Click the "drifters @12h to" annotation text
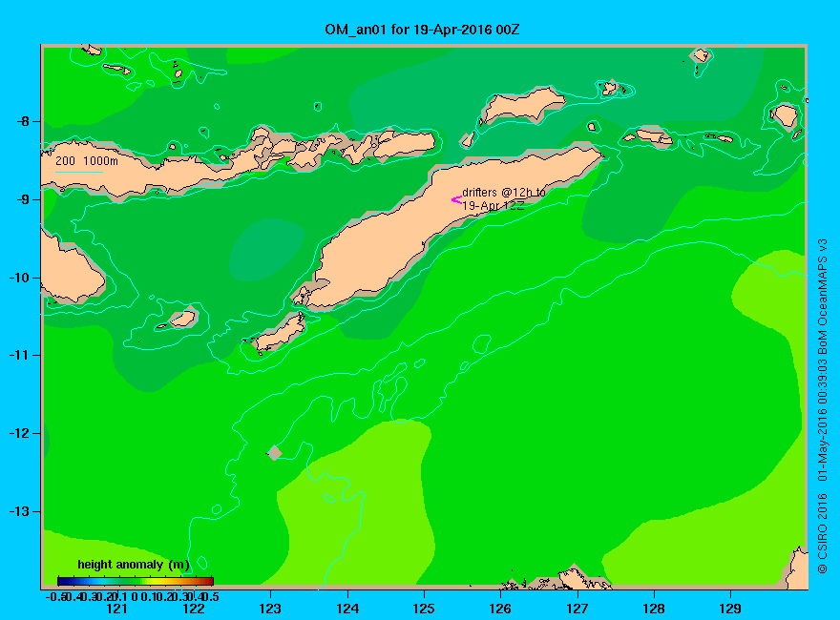The image size is (840, 620). [504, 193]
